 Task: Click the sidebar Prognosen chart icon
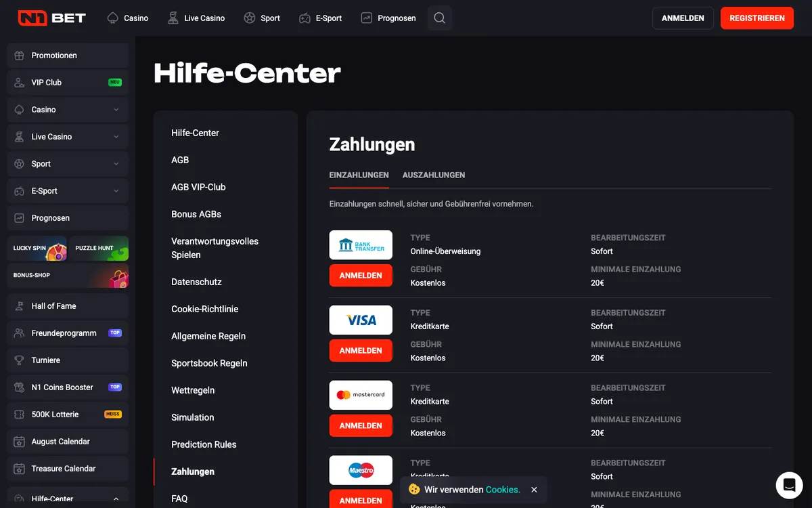[19, 218]
